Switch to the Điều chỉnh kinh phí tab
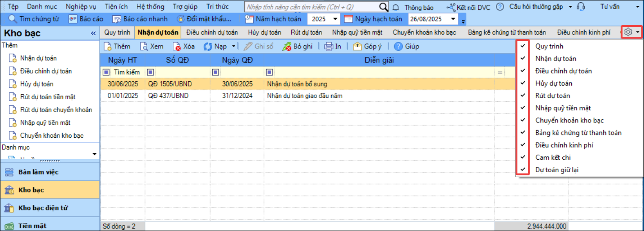This screenshot has height=231, width=644. [584, 32]
